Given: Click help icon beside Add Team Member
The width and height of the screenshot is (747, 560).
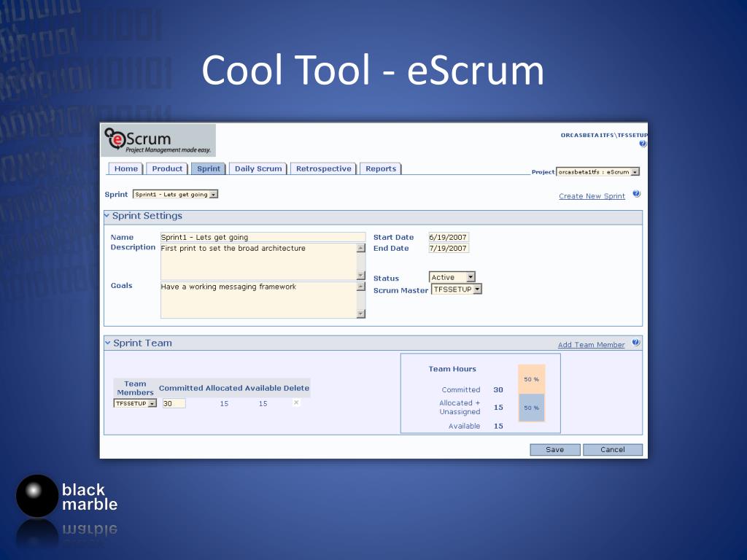Looking at the screenshot, I should click(636, 343).
